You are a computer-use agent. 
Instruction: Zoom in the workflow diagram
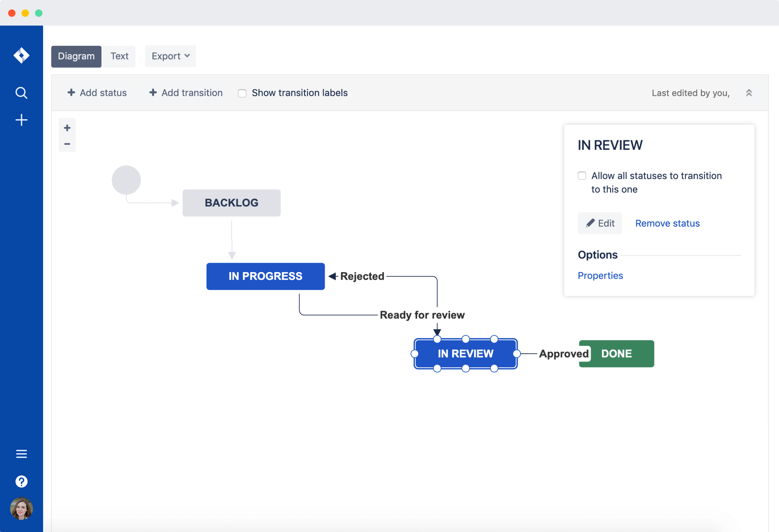click(67, 128)
